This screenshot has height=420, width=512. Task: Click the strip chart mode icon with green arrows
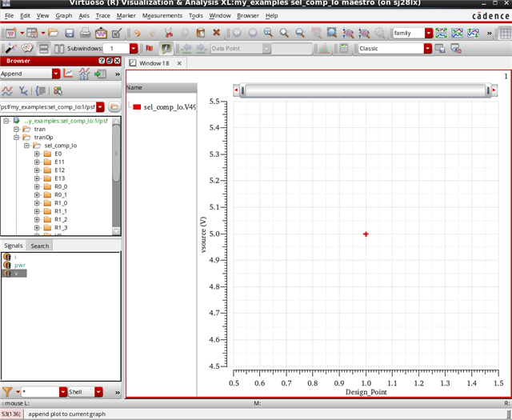(x=441, y=33)
